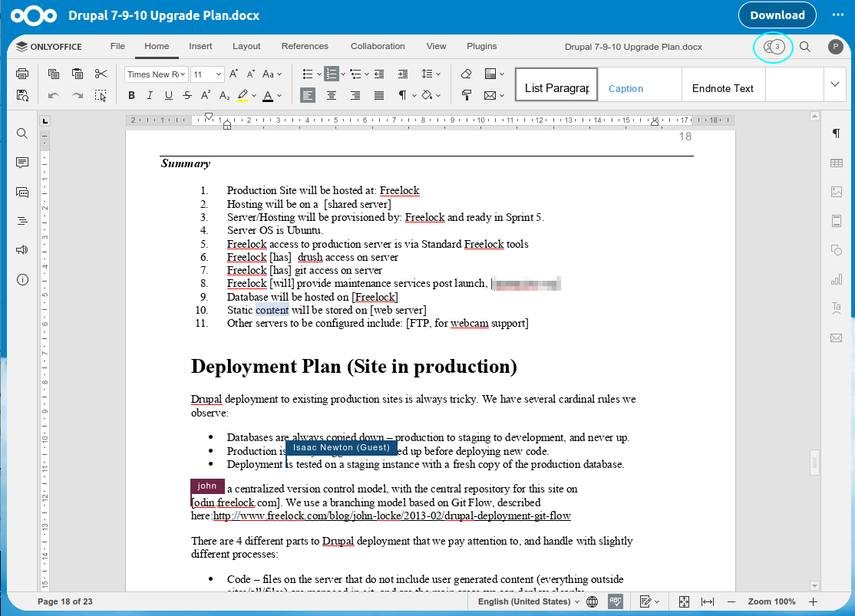855x616 pixels.
Task: Open the Chat panel in left sidebar
Action: (x=22, y=192)
